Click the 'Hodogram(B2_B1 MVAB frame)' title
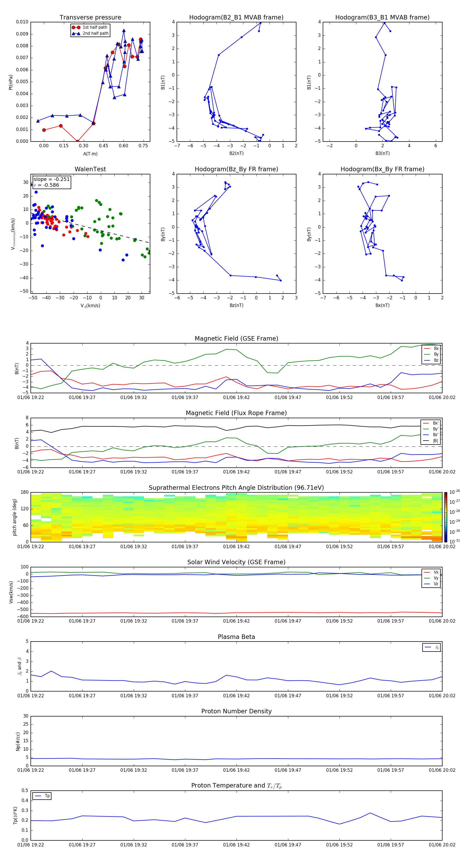The width and height of the screenshot is (473, 868). pos(236,18)
